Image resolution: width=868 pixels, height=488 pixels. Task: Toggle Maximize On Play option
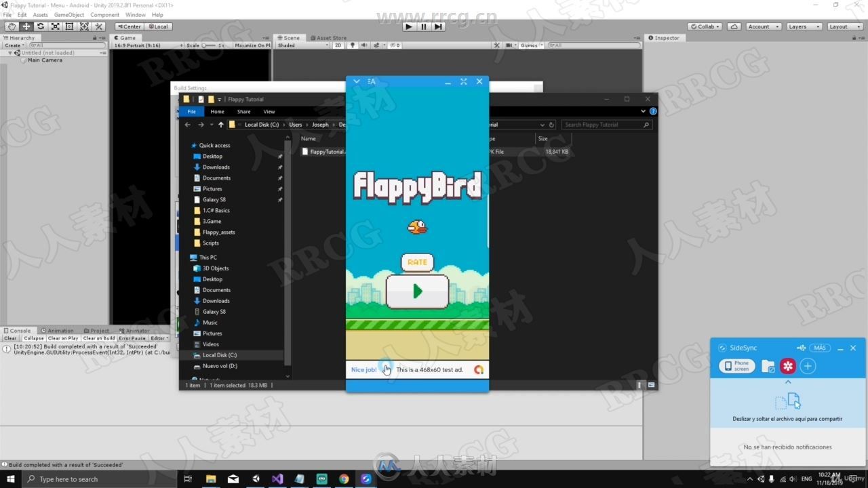click(x=252, y=45)
